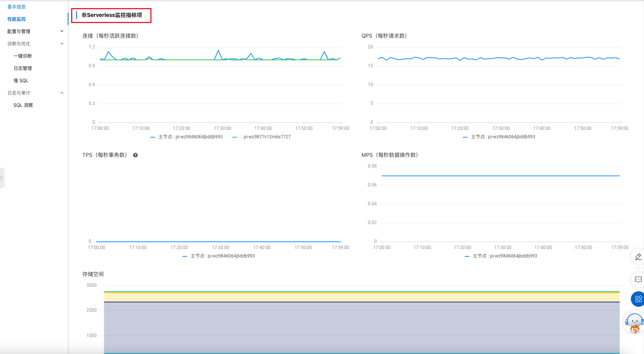Open 慢 SQL page
The width and height of the screenshot is (644, 354).
click(x=21, y=81)
